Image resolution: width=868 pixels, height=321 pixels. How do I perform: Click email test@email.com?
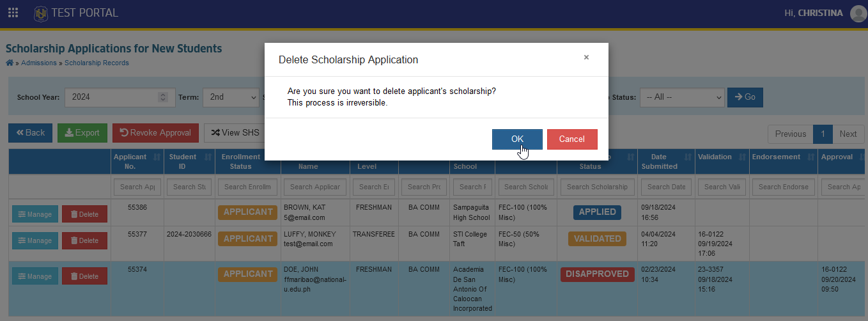(308, 244)
